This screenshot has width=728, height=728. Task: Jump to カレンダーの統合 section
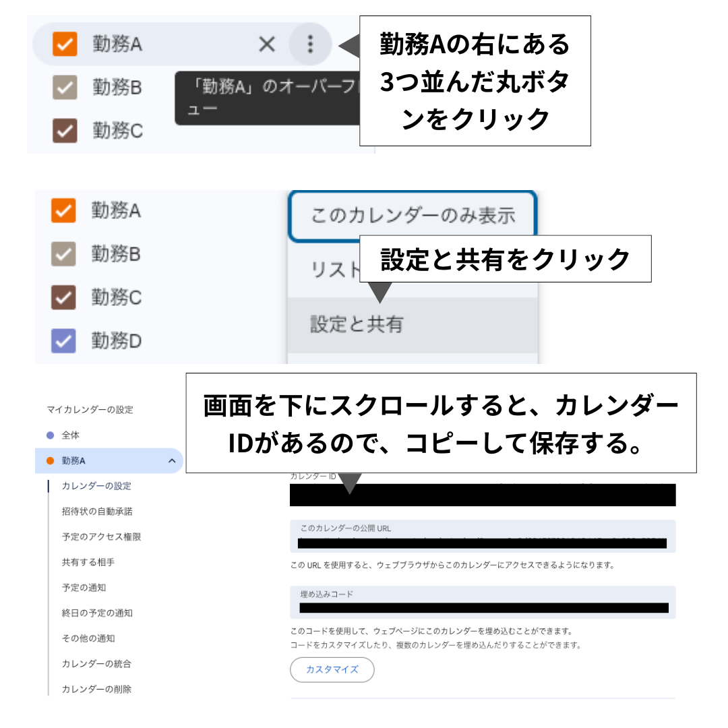[x=96, y=664]
